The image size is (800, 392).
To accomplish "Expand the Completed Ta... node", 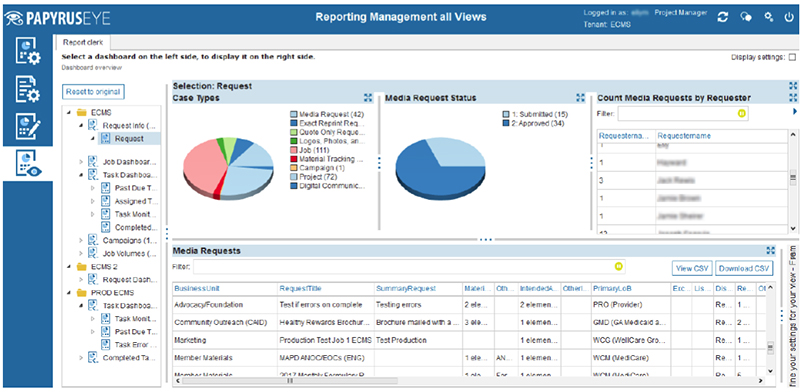I will 81,357.
